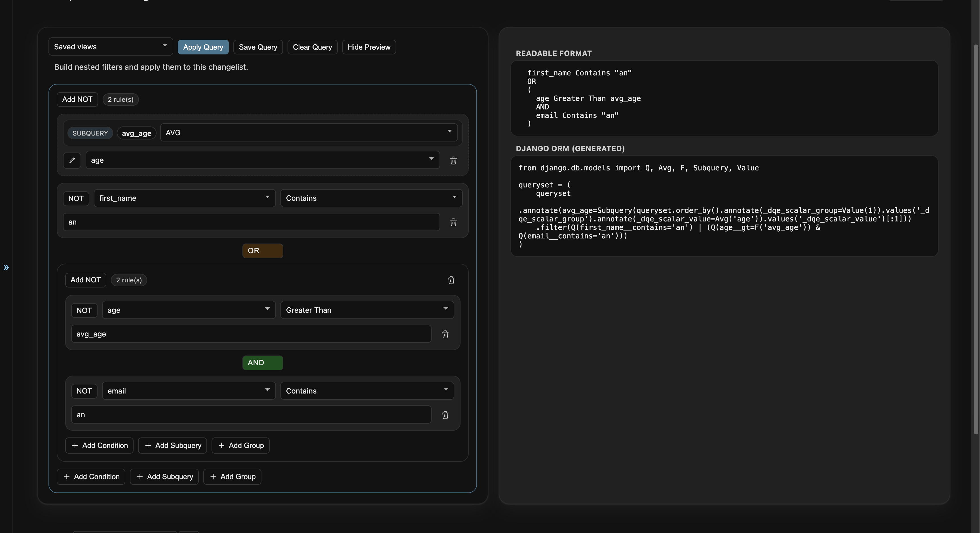The width and height of the screenshot is (980, 533).
Task: Open the email field dropdown
Action: click(189, 391)
